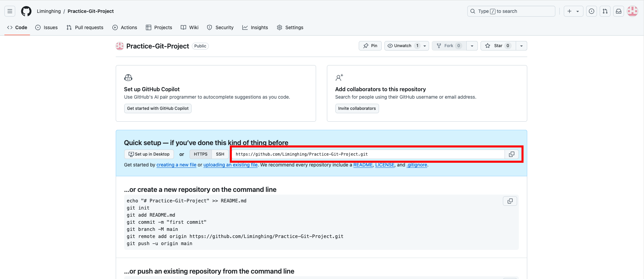Open the Pull requests tab
The width and height of the screenshot is (644, 279).
point(85,27)
